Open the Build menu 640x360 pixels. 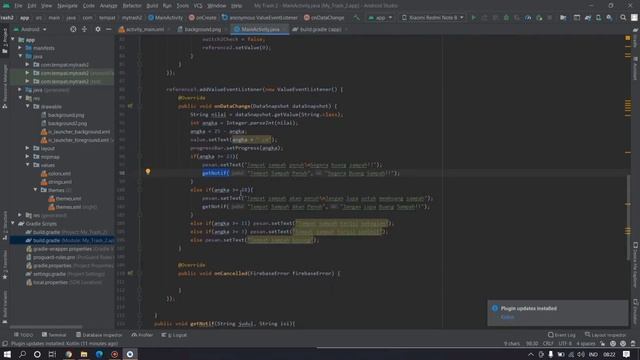(152, 6)
